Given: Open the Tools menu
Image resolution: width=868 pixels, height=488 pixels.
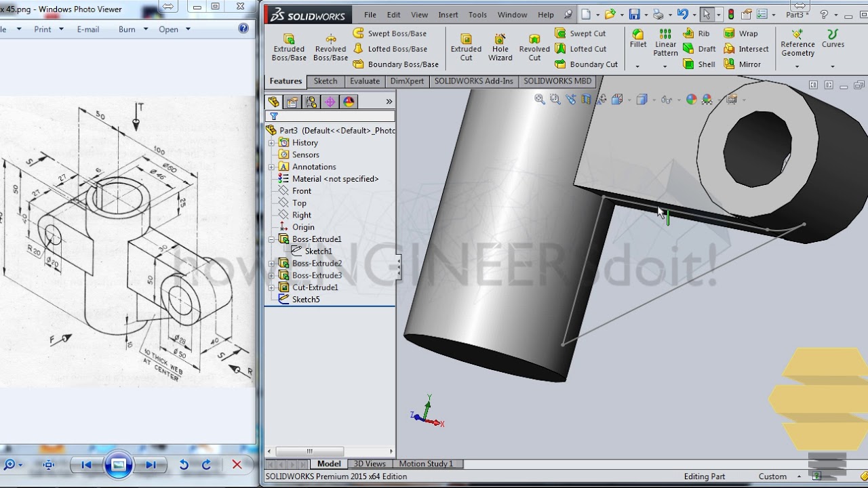Looking at the screenshot, I should 478,15.
